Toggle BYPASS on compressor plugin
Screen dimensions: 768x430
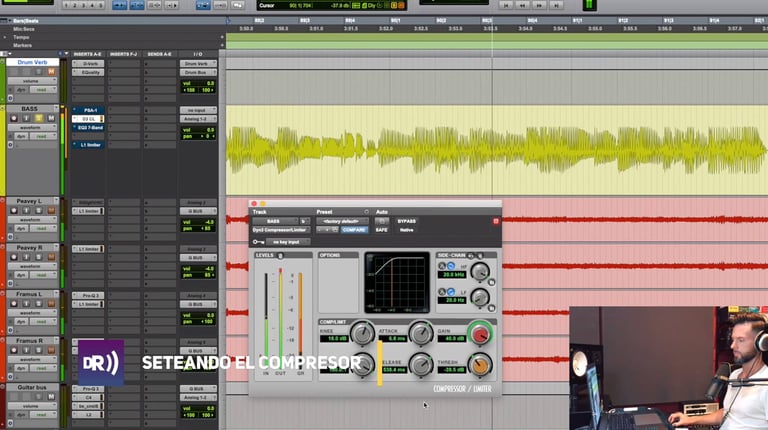coord(407,221)
